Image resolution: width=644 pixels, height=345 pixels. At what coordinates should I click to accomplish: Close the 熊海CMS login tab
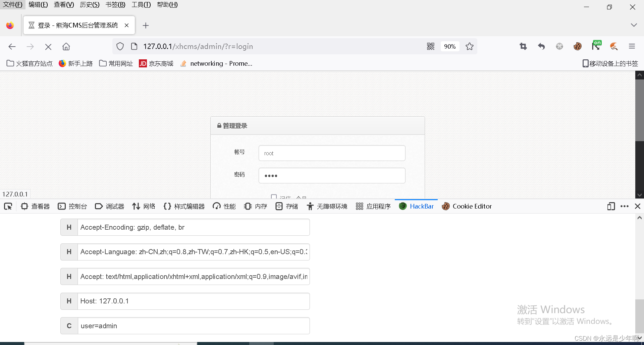pyautogui.click(x=126, y=25)
